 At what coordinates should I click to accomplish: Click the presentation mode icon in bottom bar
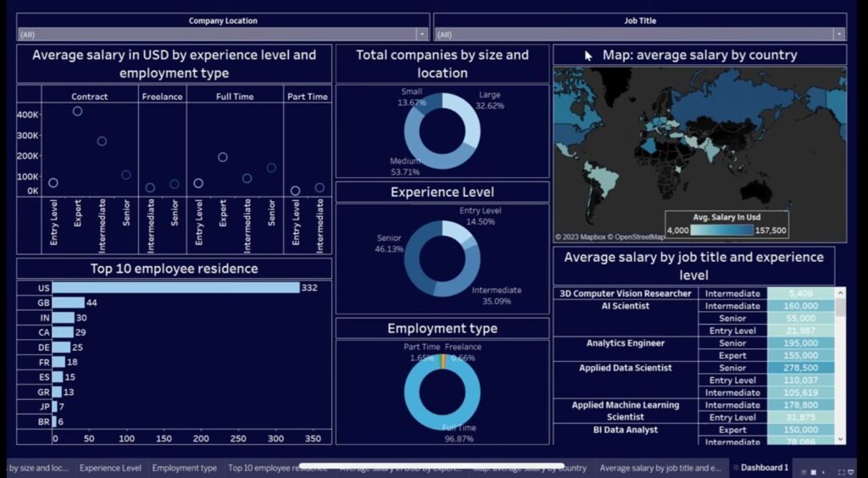tap(850, 471)
